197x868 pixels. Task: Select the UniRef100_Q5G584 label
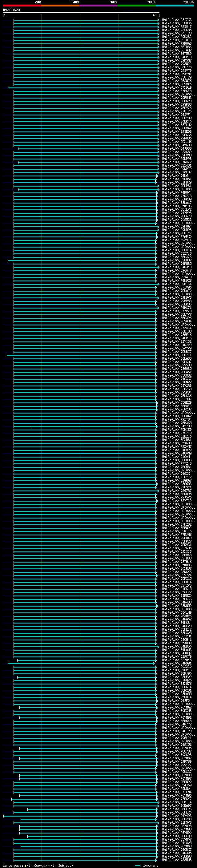[x=176, y=467]
